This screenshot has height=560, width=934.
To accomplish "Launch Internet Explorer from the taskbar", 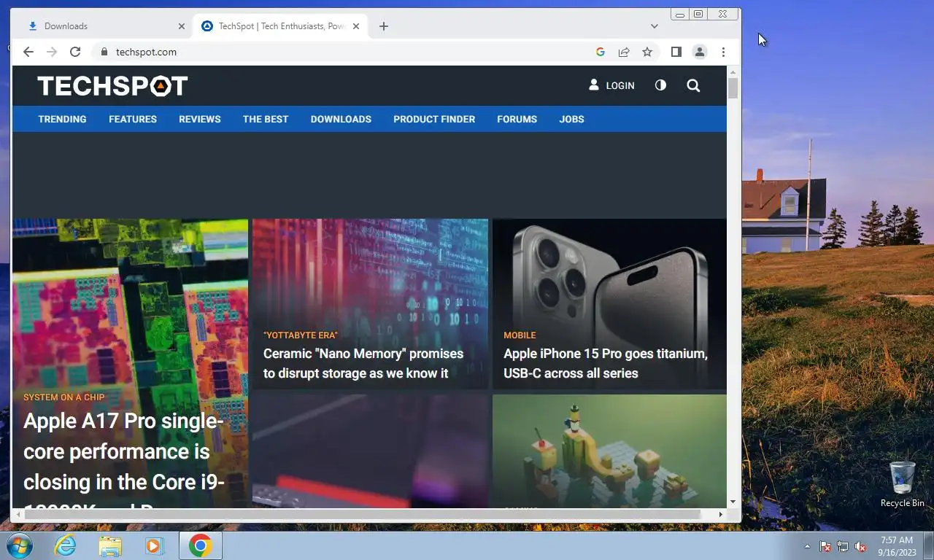I will pyautogui.click(x=65, y=545).
